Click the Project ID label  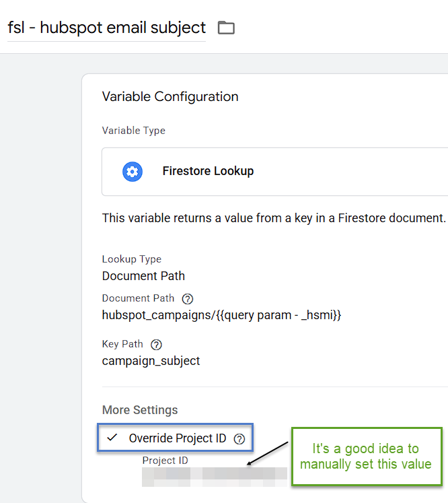(x=165, y=461)
